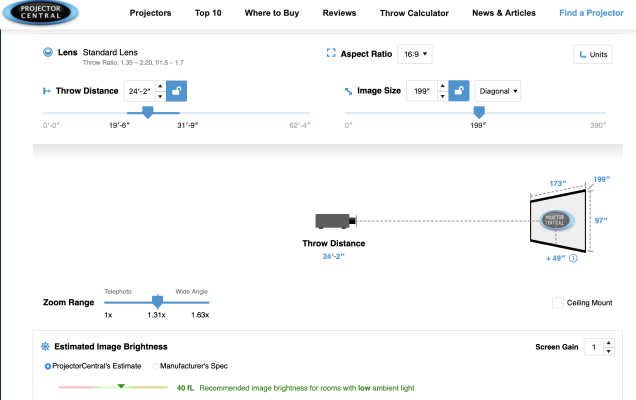Click the Projector Central logo
This screenshot has height=400, width=636.
point(41,12)
